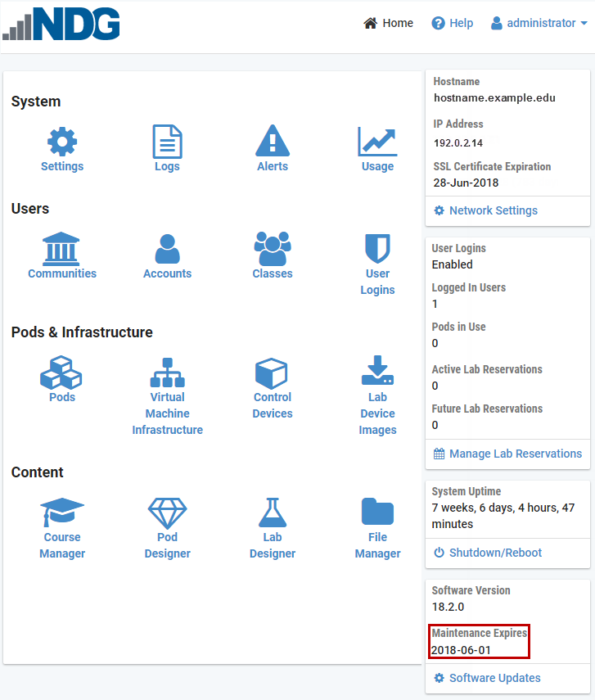This screenshot has height=700, width=595.
Task: Open the Alerts warning triangle icon
Action: click(x=273, y=142)
